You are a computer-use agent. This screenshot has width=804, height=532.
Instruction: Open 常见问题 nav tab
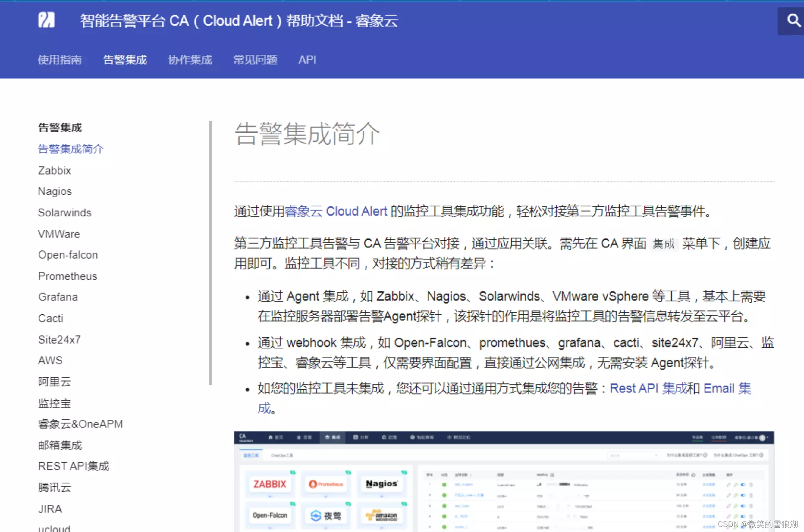point(255,60)
